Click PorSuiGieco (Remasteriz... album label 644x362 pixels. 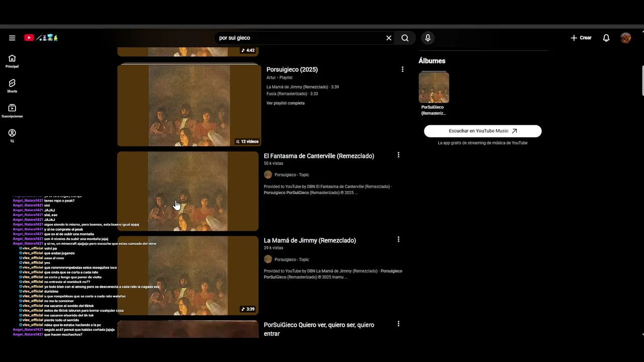[433, 110]
